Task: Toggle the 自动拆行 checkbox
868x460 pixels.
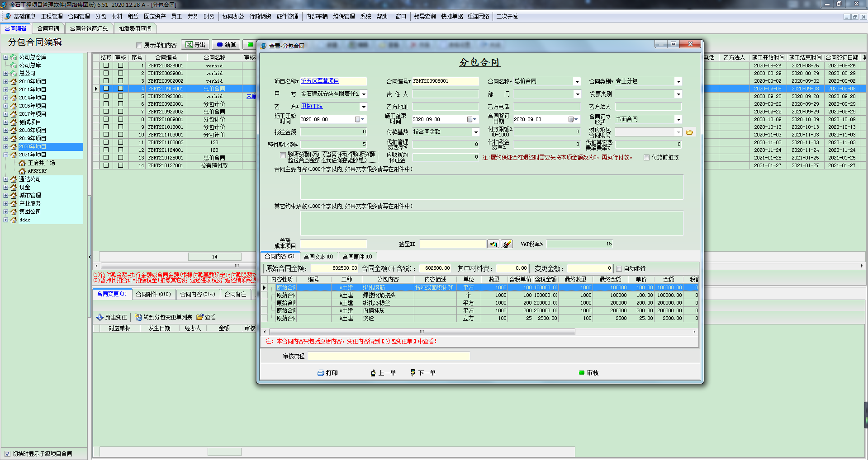Action: 619,269
